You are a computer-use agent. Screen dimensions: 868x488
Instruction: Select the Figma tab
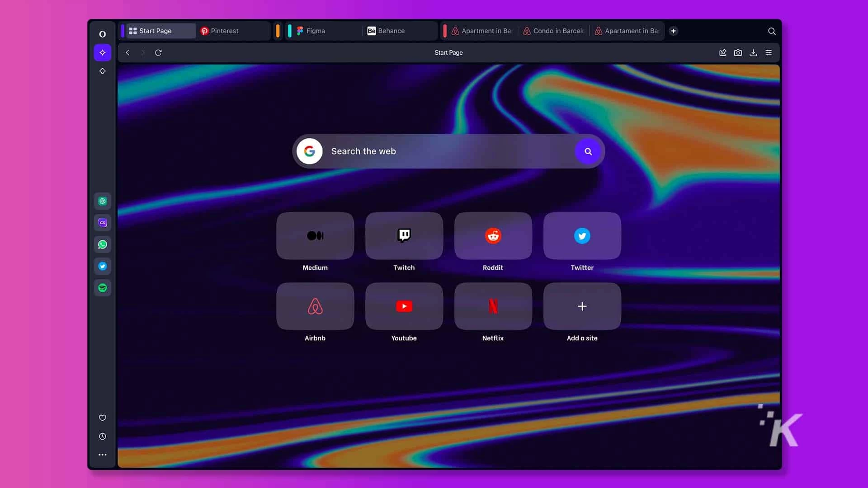316,31
